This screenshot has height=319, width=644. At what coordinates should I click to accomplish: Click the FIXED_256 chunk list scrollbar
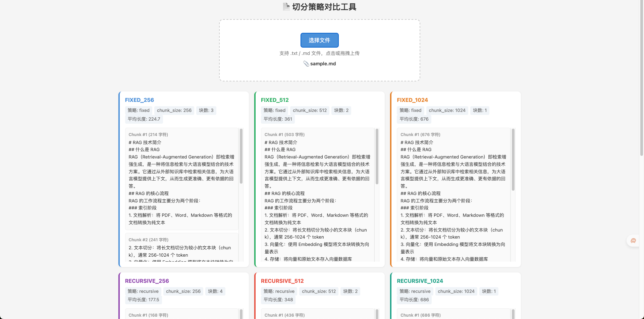[x=241, y=156]
